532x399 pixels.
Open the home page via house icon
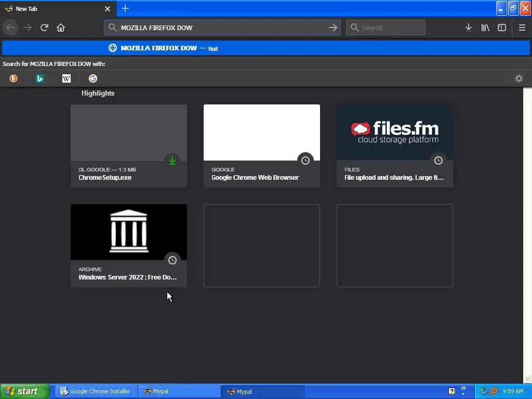61,28
